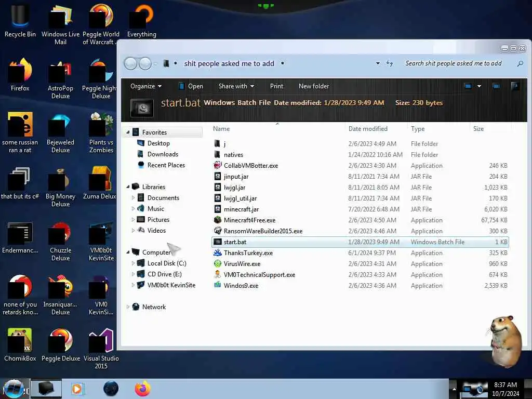This screenshot has width=532, height=399.
Task: Click the Explorer Forward navigation button
Action: point(145,63)
